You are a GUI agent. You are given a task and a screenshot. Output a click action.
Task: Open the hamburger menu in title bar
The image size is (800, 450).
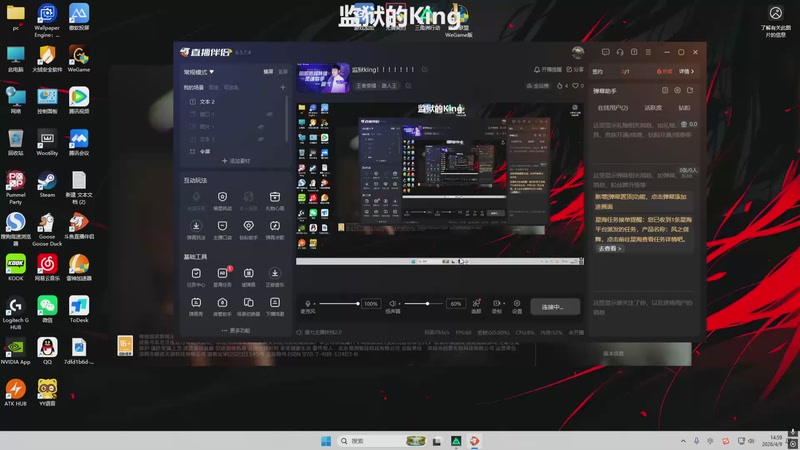tap(648, 52)
